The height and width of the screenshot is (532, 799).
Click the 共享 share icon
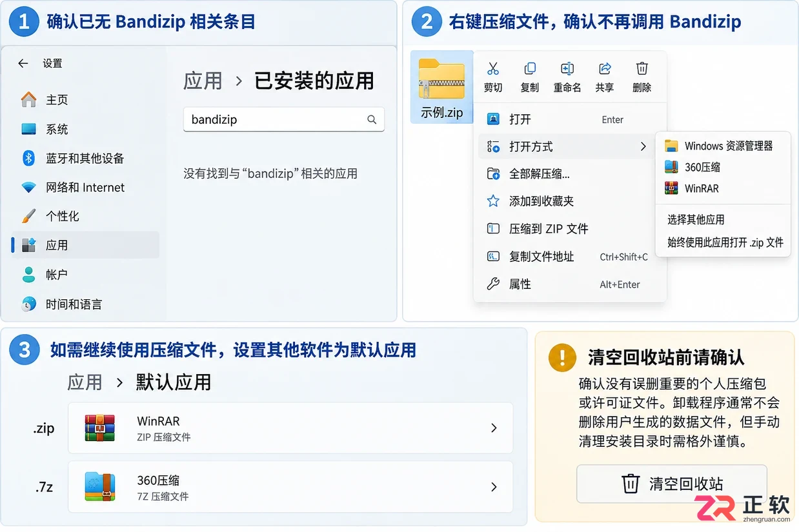[605, 68]
